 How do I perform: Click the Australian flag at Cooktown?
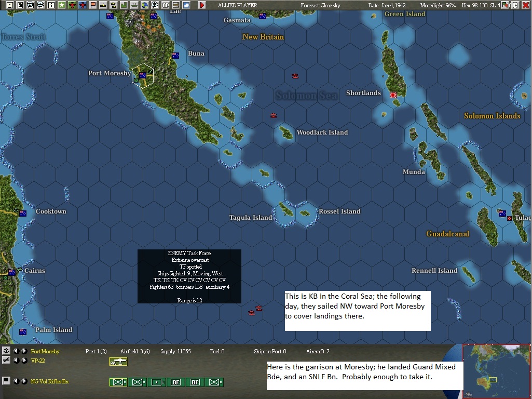point(23,213)
